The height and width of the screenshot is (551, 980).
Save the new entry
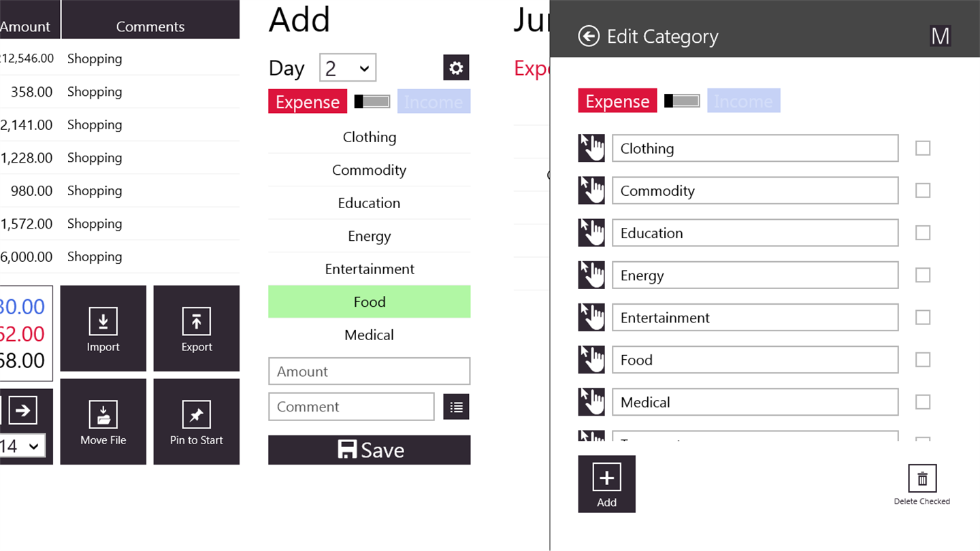point(370,450)
